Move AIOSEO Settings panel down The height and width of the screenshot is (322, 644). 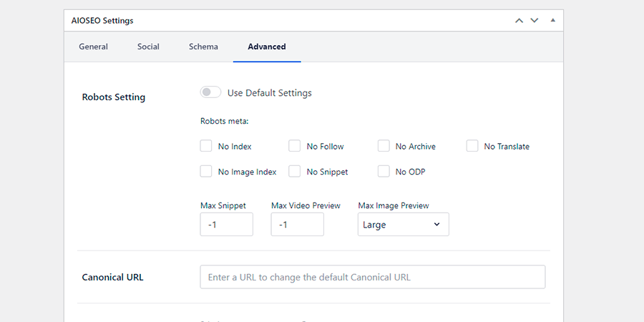click(534, 21)
